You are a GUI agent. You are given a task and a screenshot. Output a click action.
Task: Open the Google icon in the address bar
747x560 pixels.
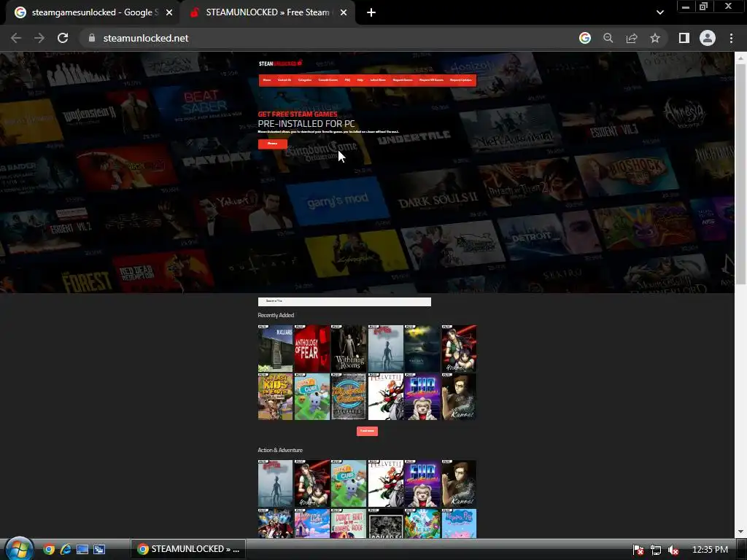[585, 38]
